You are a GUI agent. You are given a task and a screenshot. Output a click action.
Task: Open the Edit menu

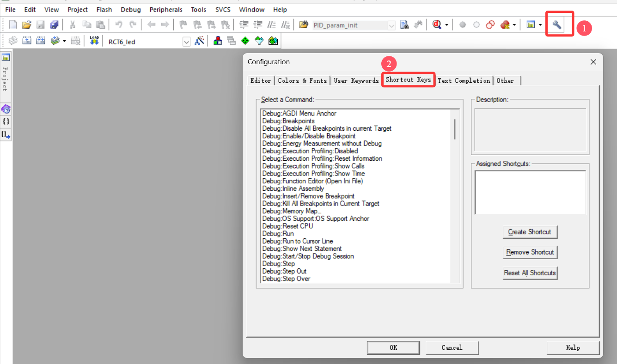pos(30,9)
